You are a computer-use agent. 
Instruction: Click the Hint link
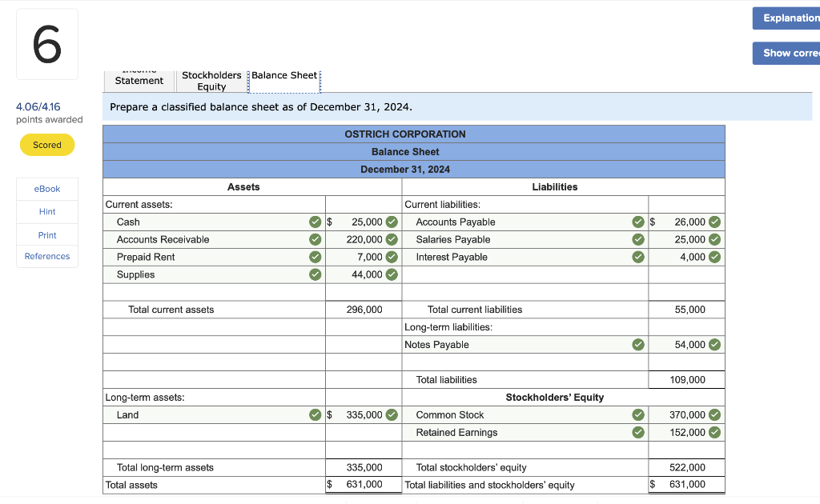(46, 211)
